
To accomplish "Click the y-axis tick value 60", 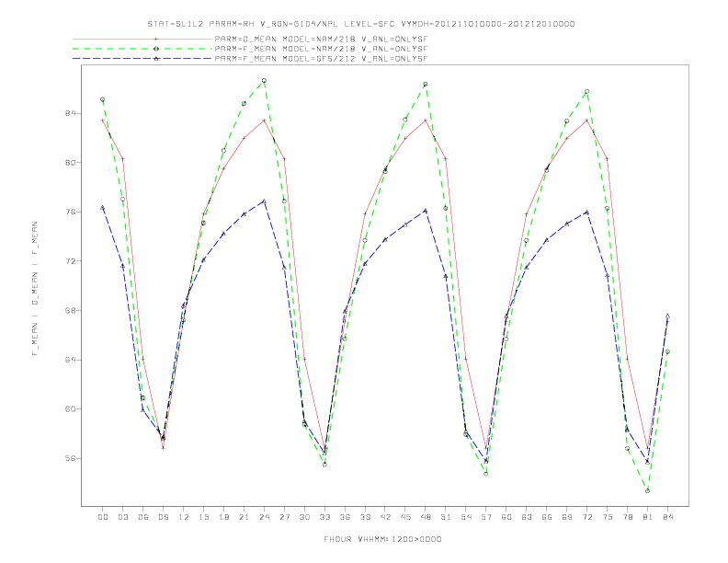I will [69, 409].
